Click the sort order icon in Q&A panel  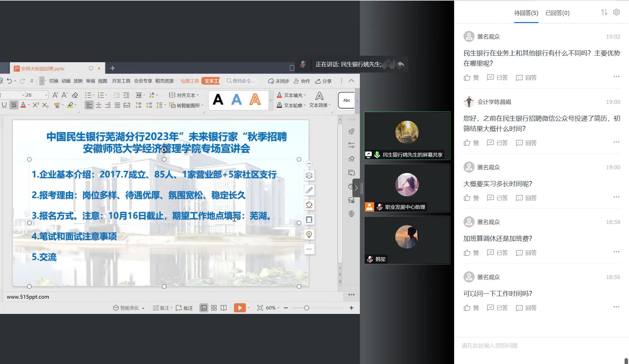tap(604, 12)
